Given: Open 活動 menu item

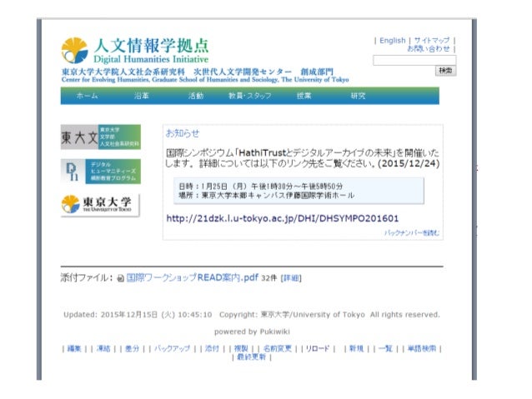Looking at the screenshot, I should pyautogui.click(x=196, y=96).
